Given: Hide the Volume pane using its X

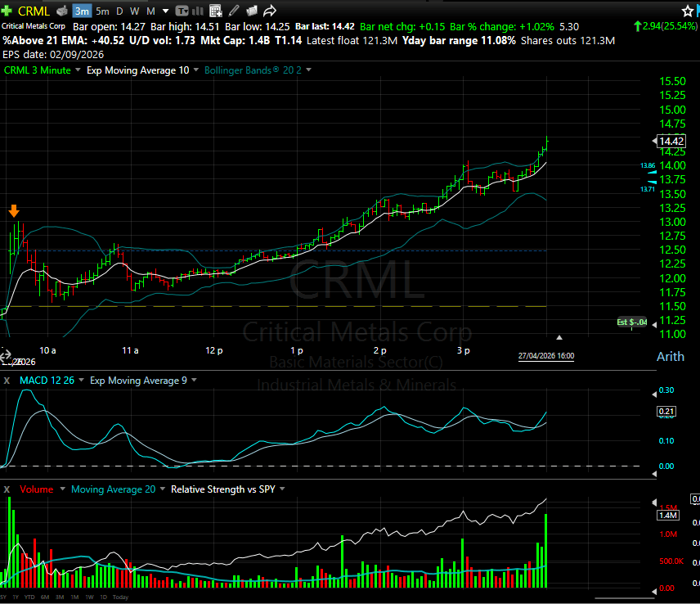Looking at the screenshot, I should coord(7,489).
